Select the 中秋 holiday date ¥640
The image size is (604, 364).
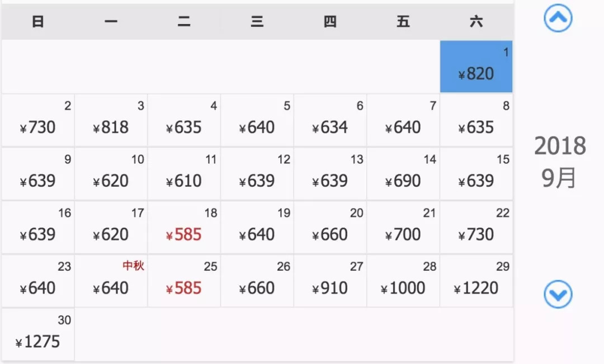pyautogui.click(x=111, y=281)
